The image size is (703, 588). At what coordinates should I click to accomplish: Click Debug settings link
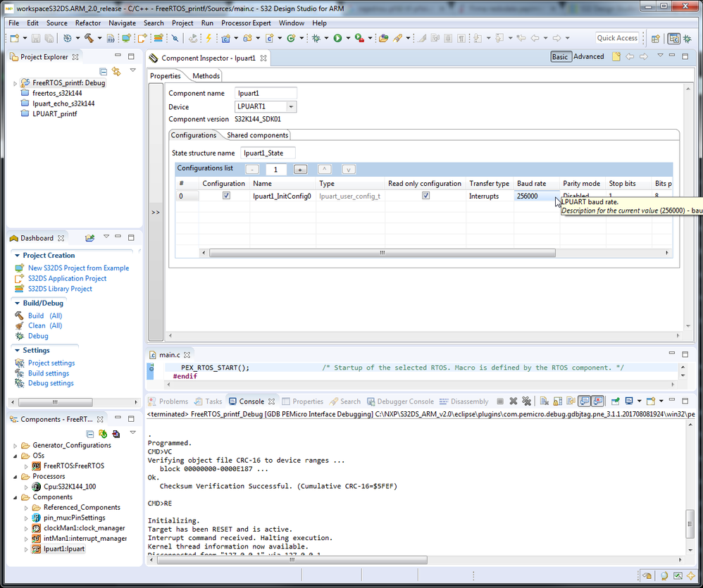coord(51,383)
